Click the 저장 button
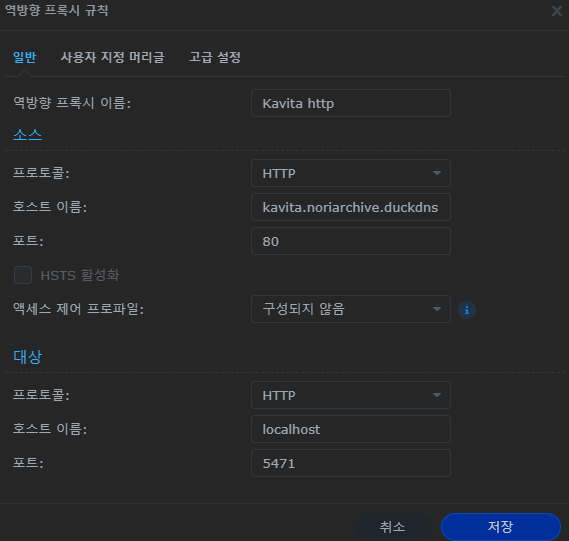Screen dimensions: 569x541 click(500, 526)
